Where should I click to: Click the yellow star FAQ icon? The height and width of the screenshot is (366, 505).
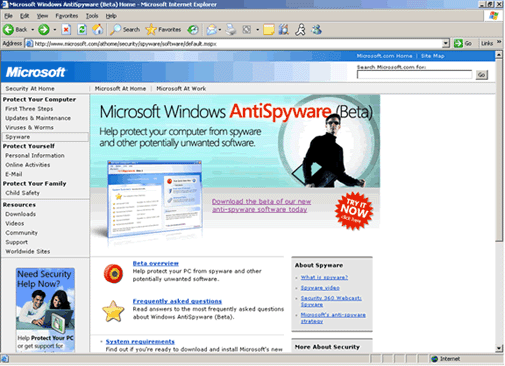point(113,311)
